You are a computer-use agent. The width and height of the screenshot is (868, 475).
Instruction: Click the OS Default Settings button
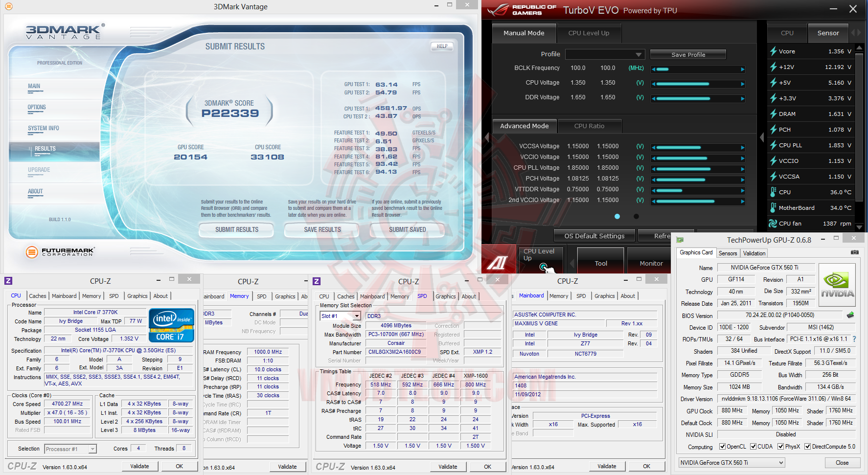click(x=594, y=236)
